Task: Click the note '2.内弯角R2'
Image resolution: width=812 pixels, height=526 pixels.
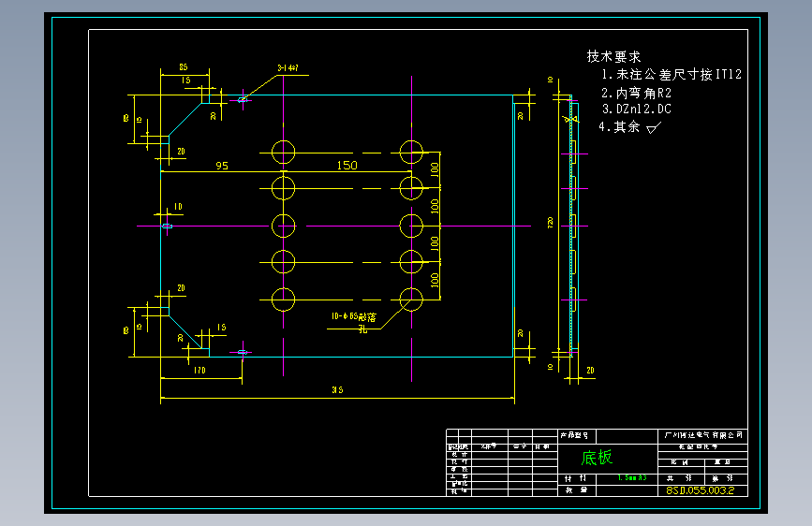Action: click(636, 94)
